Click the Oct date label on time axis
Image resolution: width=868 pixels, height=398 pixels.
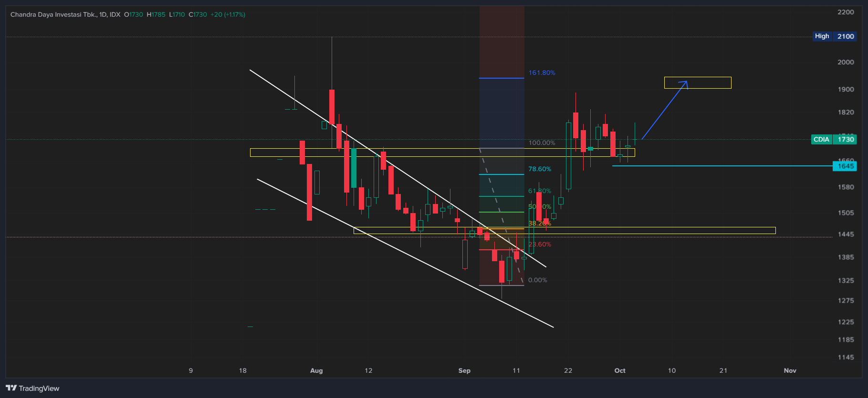tap(619, 370)
